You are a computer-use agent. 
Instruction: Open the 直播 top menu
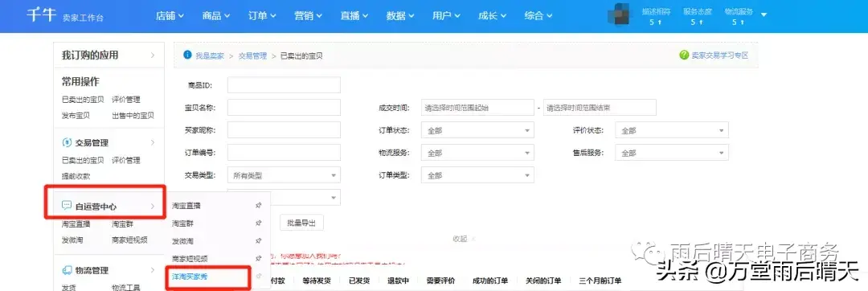click(x=354, y=15)
